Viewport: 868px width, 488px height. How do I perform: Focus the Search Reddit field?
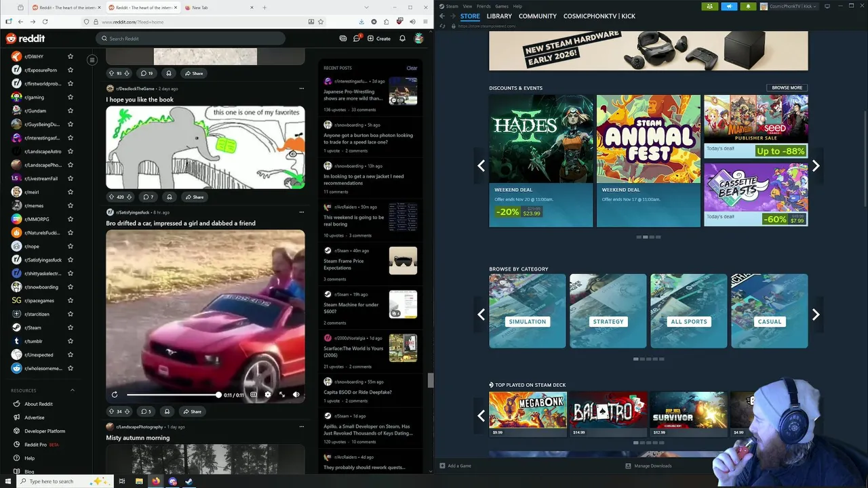click(x=191, y=39)
